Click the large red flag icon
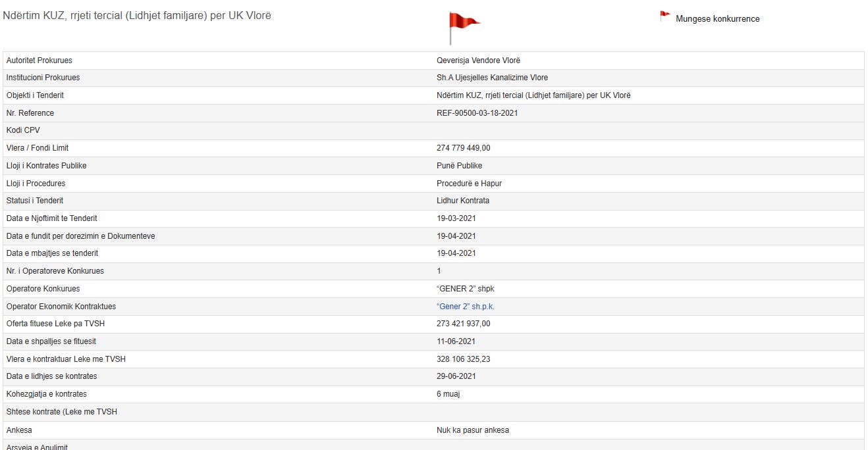The image size is (868, 450). (x=463, y=23)
